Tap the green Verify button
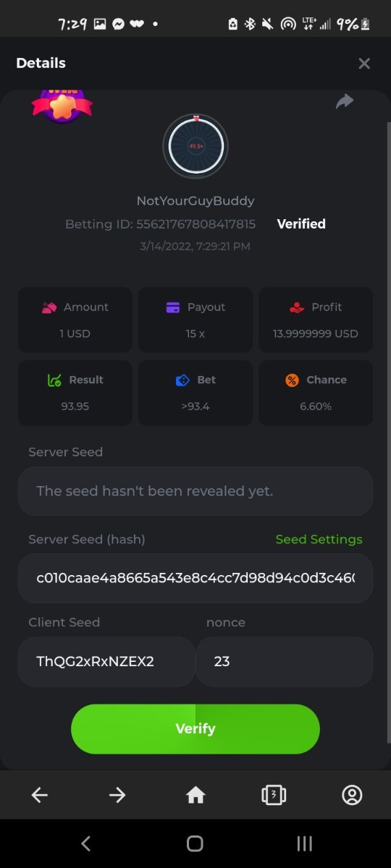391x868 pixels. [195, 729]
